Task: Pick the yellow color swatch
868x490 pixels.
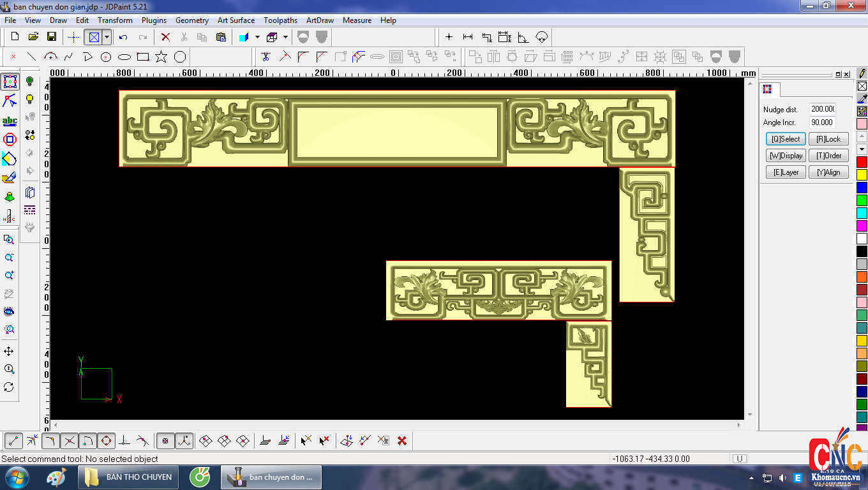Action: [x=862, y=174]
